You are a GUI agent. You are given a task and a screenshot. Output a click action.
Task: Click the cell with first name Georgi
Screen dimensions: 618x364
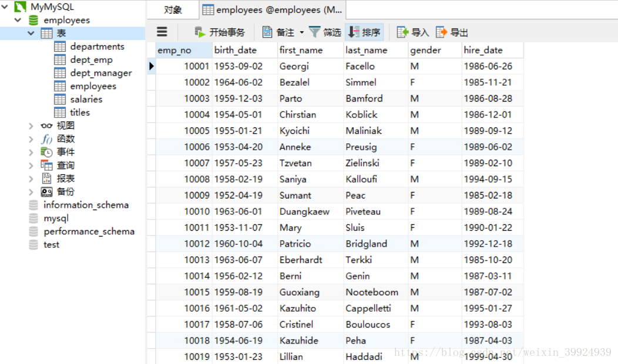click(311, 66)
